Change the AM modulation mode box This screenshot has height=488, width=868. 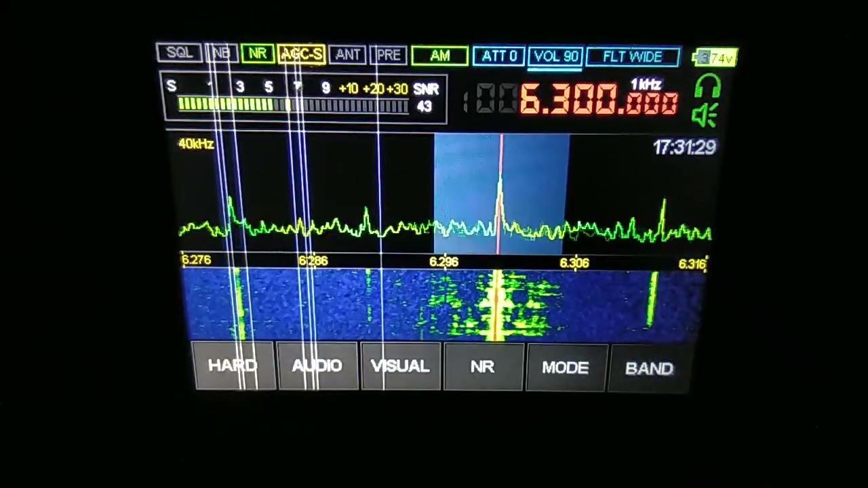439,56
